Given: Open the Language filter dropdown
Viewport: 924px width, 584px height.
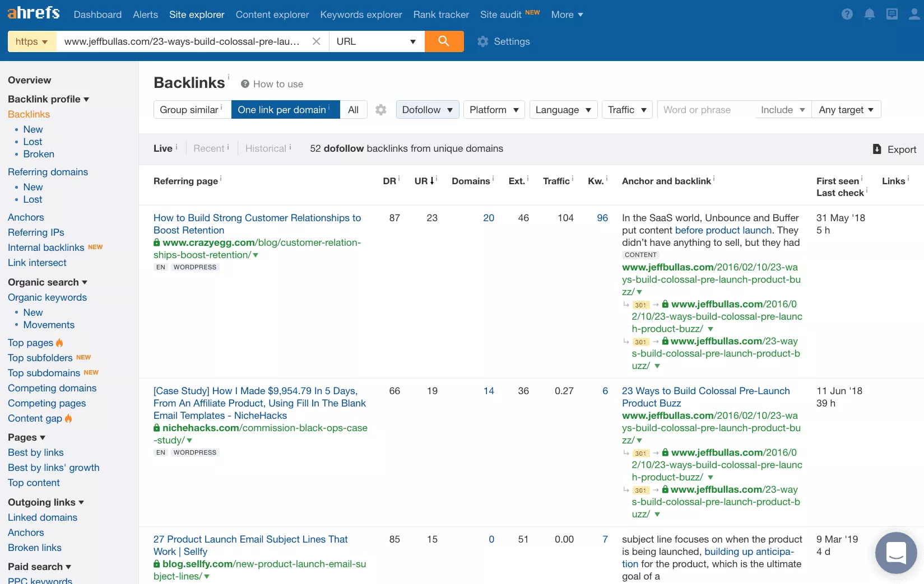Looking at the screenshot, I should [563, 110].
